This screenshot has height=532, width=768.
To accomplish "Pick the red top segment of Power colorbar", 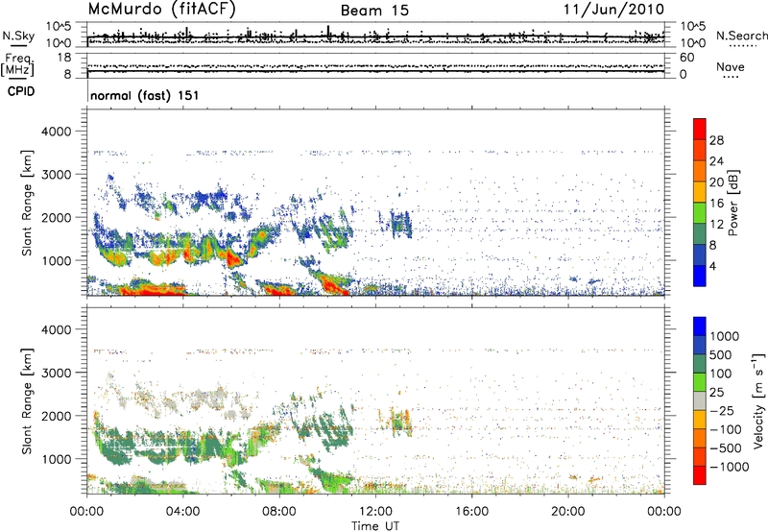I will click(x=700, y=129).
